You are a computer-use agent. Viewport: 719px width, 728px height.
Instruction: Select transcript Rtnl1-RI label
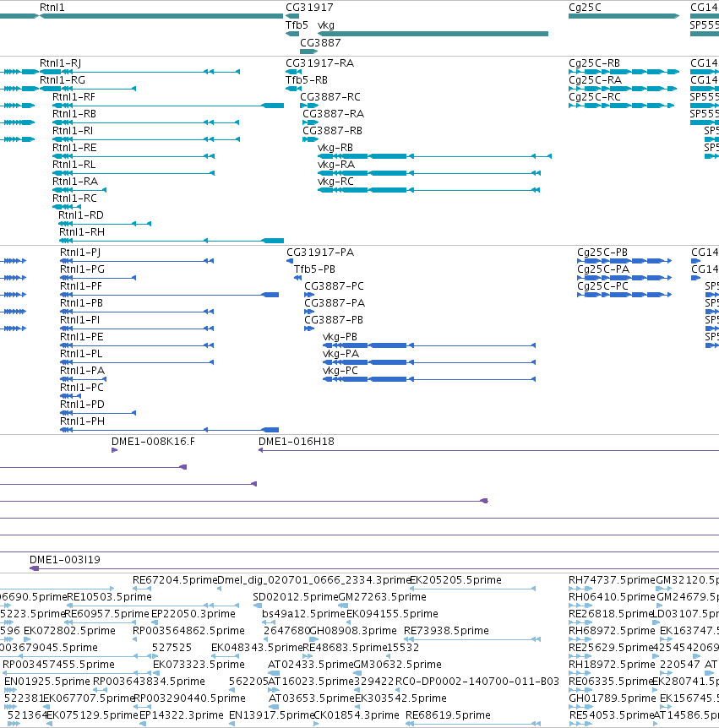pos(73,130)
